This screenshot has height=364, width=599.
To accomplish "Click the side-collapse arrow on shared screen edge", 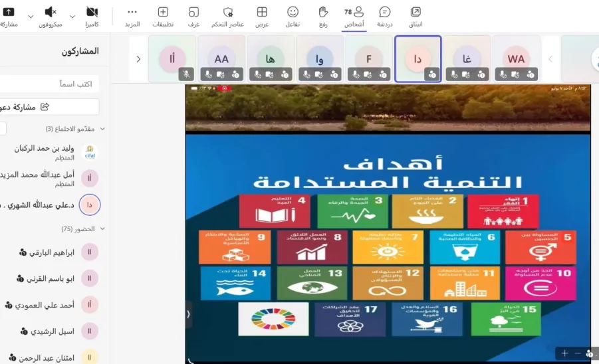I will 188,314.
